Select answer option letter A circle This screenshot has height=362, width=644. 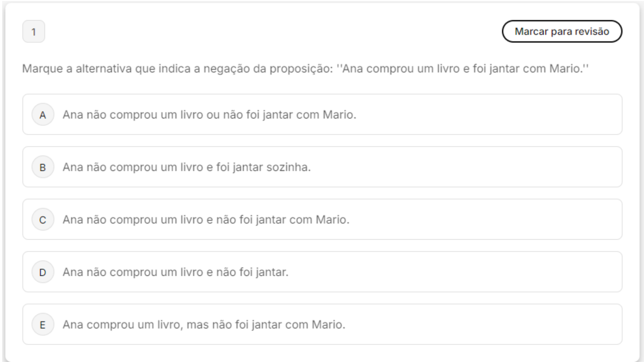pyautogui.click(x=43, y=115)
